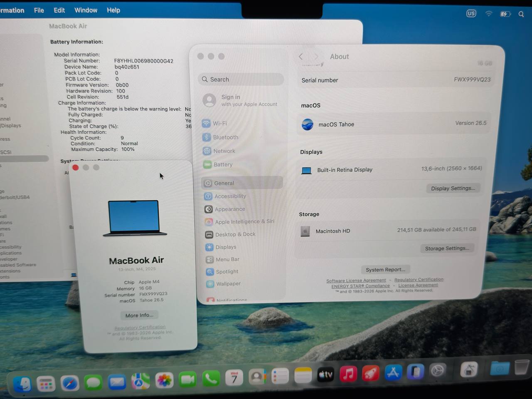Screen dimensions: 532x399
Task: Open Apple TV app in Dock
Action: coord(326,375)
